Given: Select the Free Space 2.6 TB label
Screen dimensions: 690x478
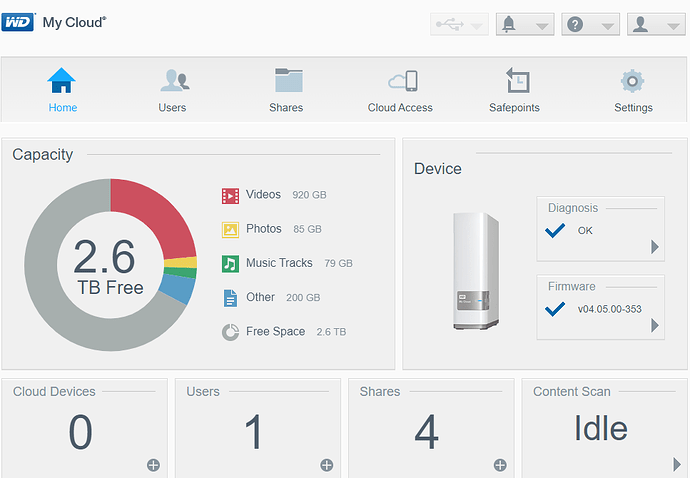Looking at the screenshot, I should tap(296, 331).
